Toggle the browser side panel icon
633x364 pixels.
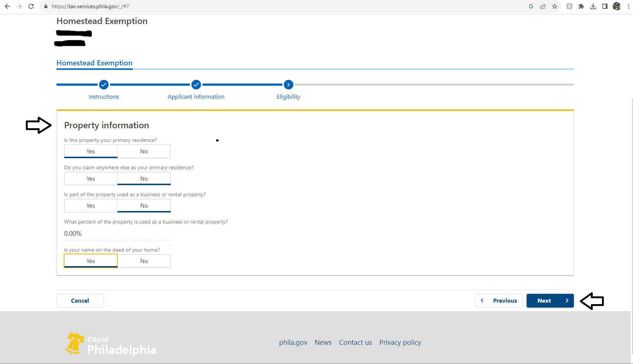(x=605, y=6)
